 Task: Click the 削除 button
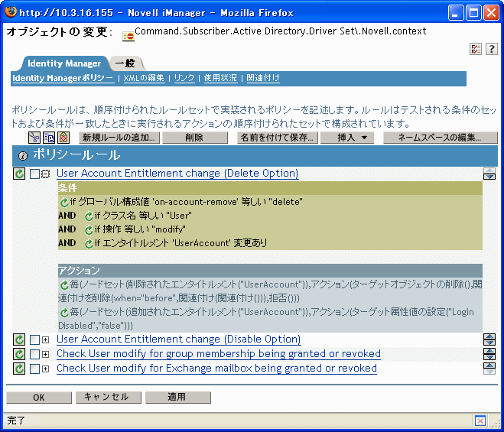click(x=195, y=138)
